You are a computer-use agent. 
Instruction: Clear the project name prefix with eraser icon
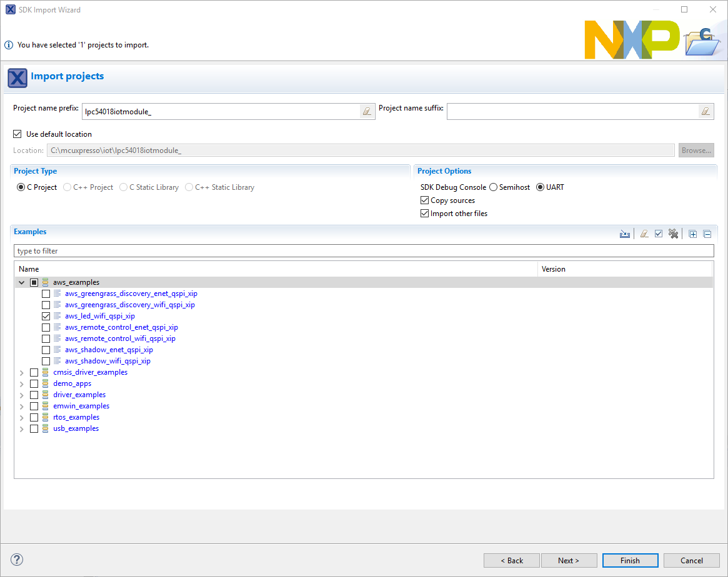pos(367,111)
